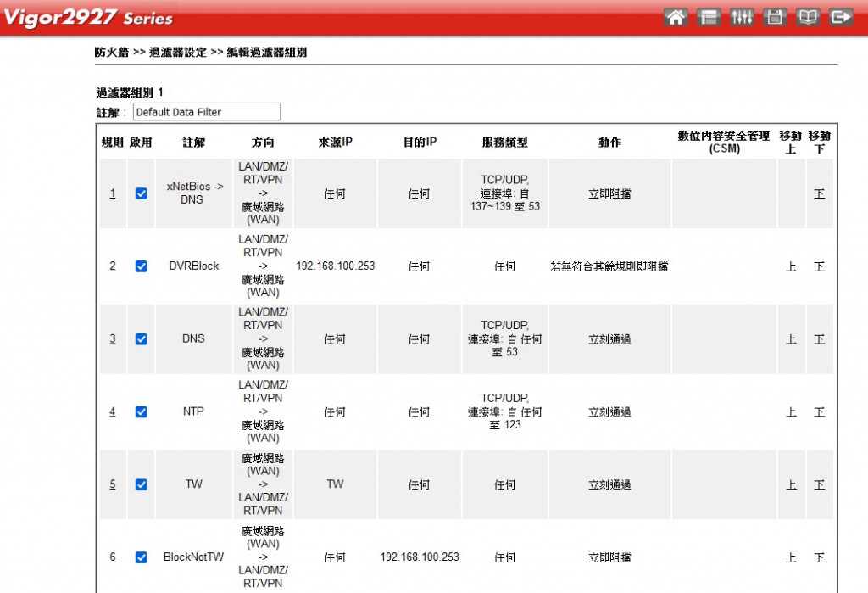Move rule 2 DVRBlock up
Screen dimensions: 868x593
pos(792,266)
